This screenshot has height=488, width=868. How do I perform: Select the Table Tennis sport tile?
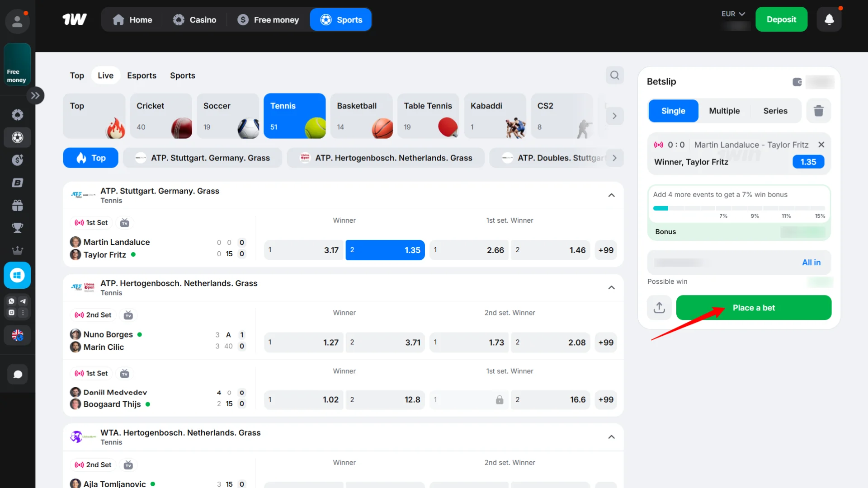428,116
